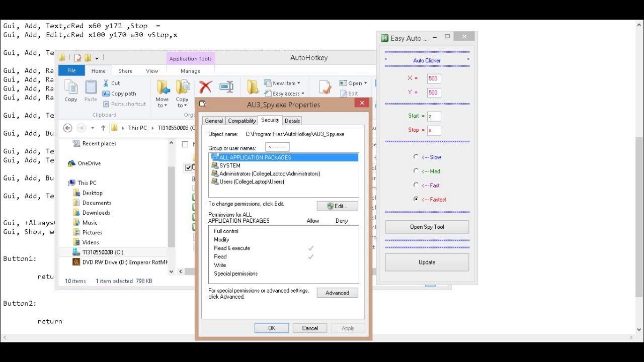The width and height of the screenshot is (644, 362).
Task: Click OK in the Properties dialog
Action: 272,328
